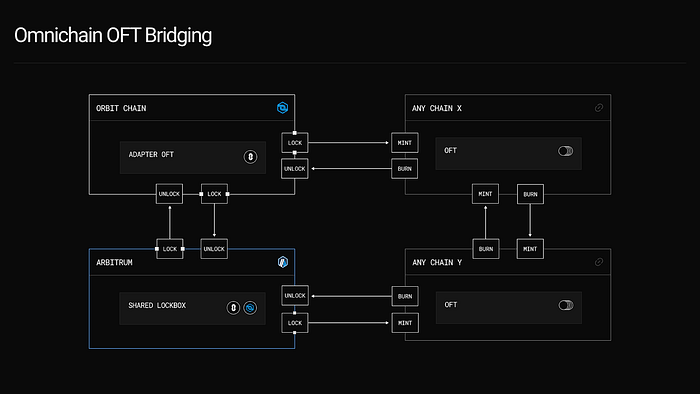Click the Arbitrum logo icon

pos(283,262)
